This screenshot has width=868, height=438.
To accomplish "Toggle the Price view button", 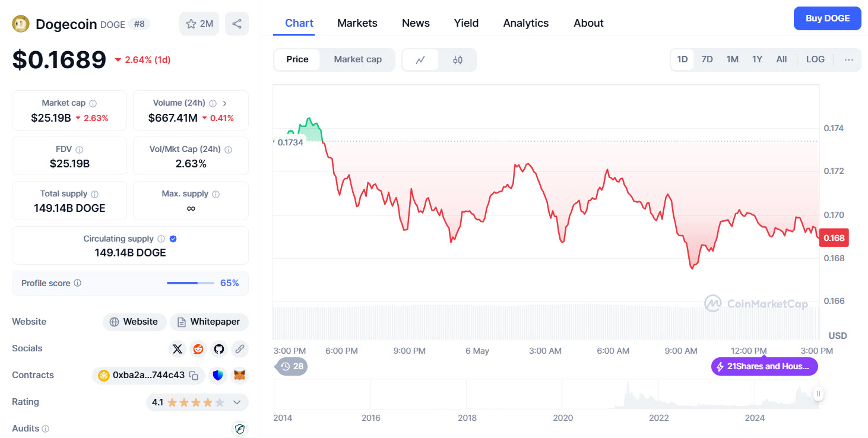I will point(297,59).
